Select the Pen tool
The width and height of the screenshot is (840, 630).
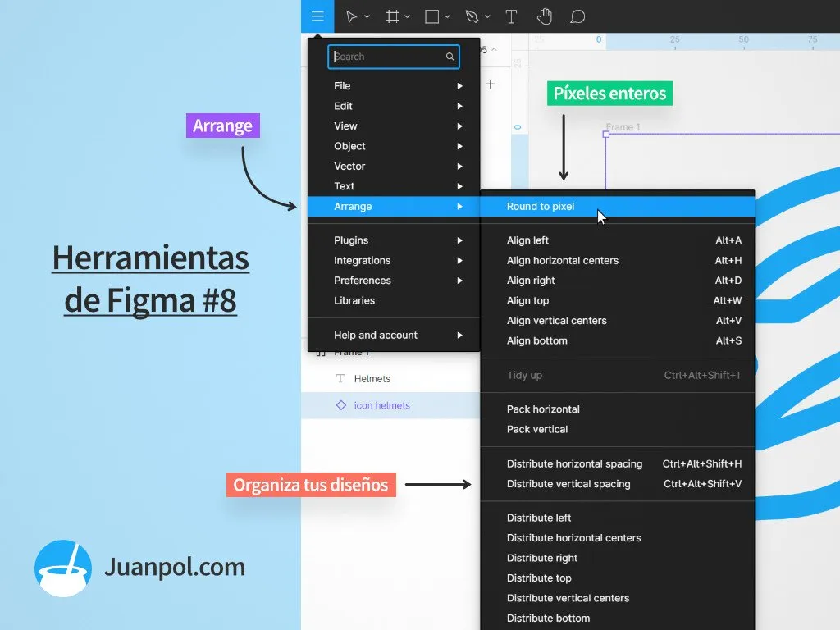[472, 16]
